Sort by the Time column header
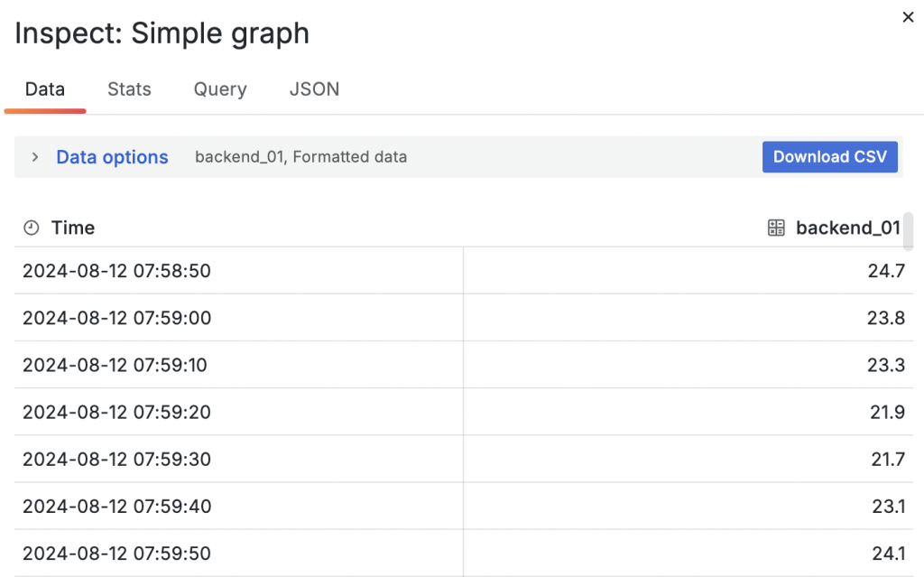Screen dimensions: 924x577 tap(73, 228)
